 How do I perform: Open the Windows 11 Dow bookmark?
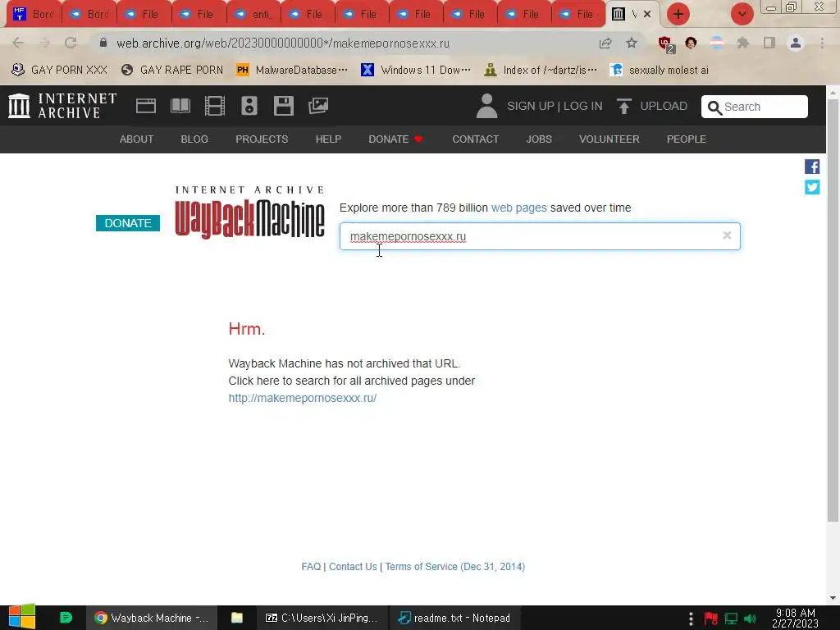tap(416, 70)
